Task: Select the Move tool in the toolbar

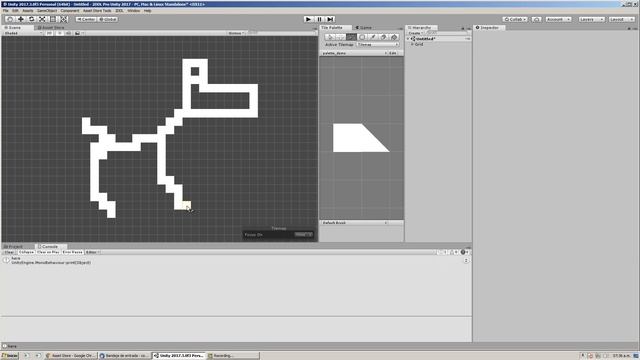Action: (21, 19)
